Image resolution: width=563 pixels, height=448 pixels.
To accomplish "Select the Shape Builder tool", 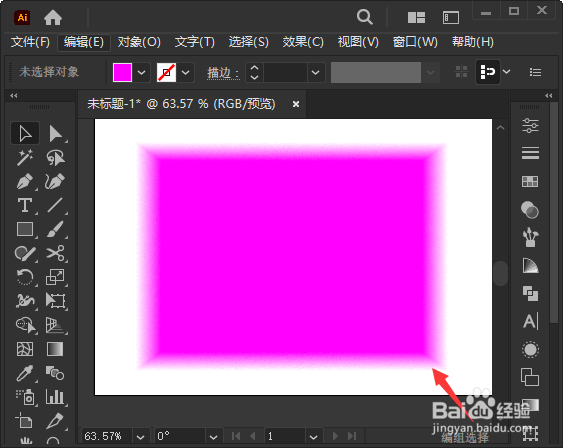I will coord(25,325).
